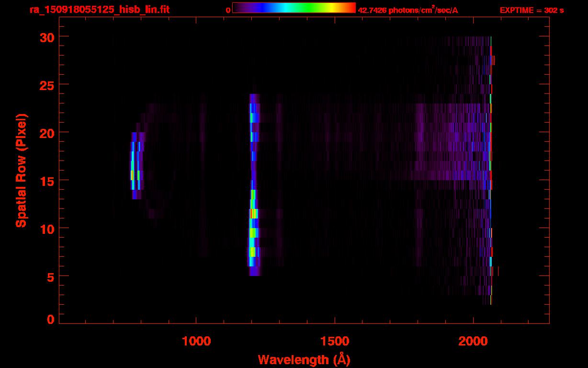This screenshot has height=368, width=588.
Task: Click the 1000 wavelength tick label
Action: tap(196, 341)
